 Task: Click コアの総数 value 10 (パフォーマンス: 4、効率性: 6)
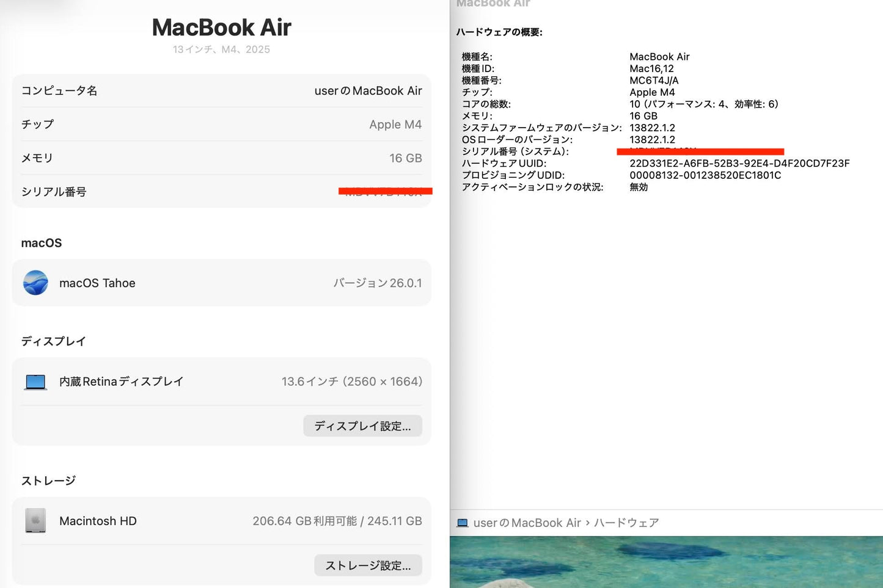click(704, 104)
